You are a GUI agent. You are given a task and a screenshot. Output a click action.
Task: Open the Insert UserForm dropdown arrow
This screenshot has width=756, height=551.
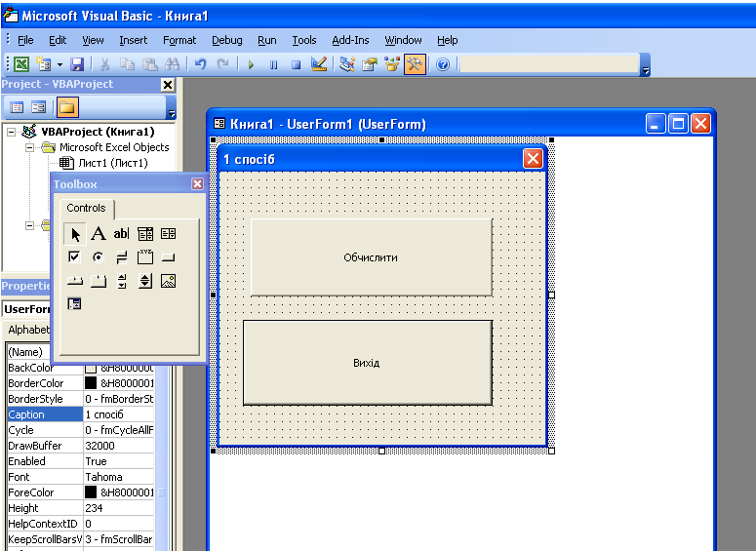click(x=60, y=64)
